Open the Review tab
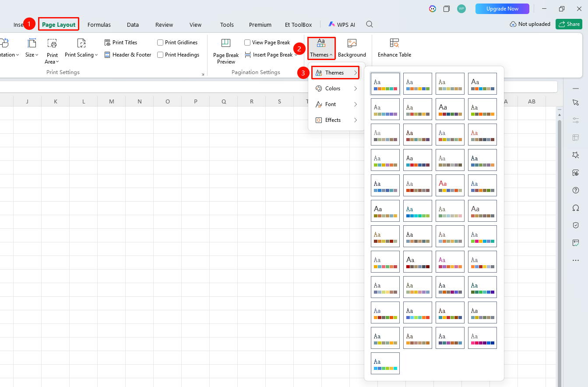 coord(164,25)
